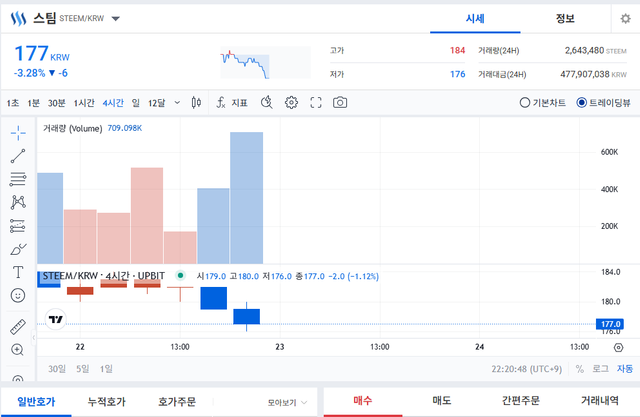Image resolution: width=640 pixels, height=417 pixels.
Task: Open the 호가주문 tab
Action: (x=177, y=401)
